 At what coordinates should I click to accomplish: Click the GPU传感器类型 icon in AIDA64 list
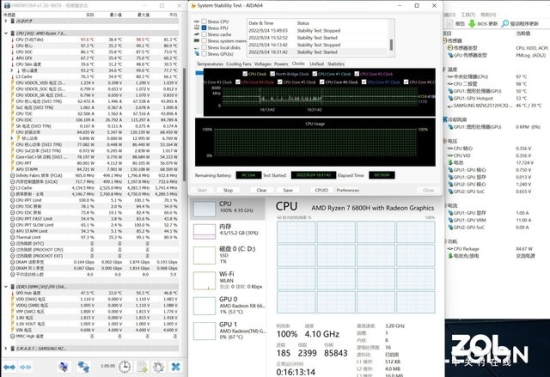click(450, 55)
